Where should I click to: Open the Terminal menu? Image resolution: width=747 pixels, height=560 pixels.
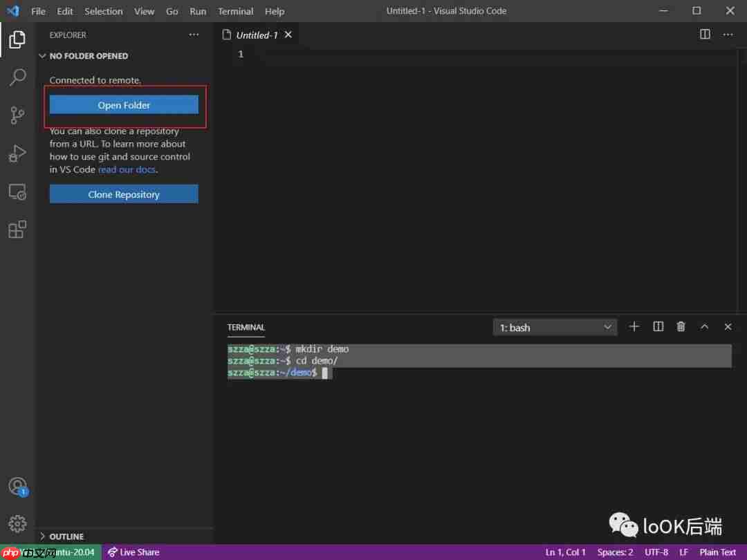click(235, 11)
